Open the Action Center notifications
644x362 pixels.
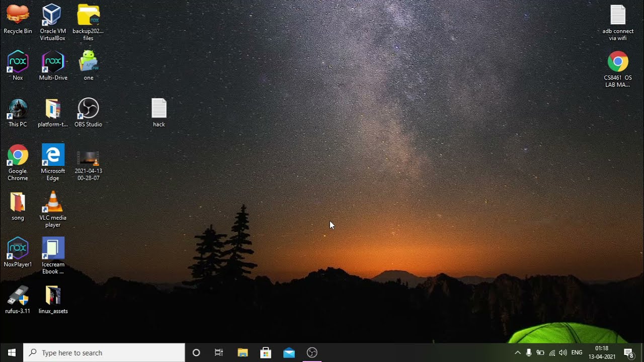pyautogui.click(x=628, y=352)
